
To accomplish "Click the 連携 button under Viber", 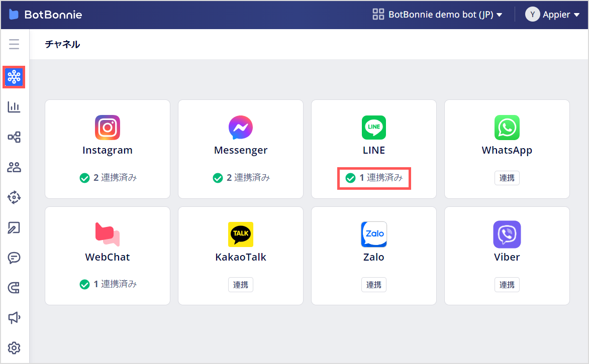I will [507, 285].
